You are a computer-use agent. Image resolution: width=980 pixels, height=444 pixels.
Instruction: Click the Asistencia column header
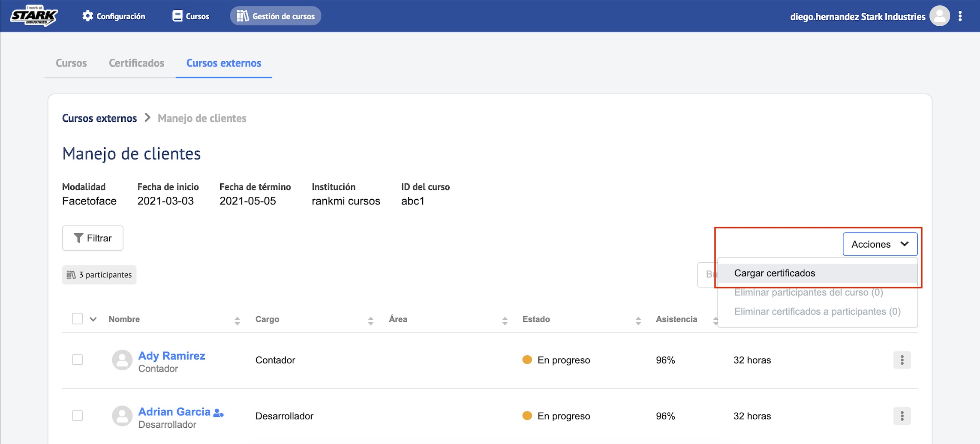[676, 319]
